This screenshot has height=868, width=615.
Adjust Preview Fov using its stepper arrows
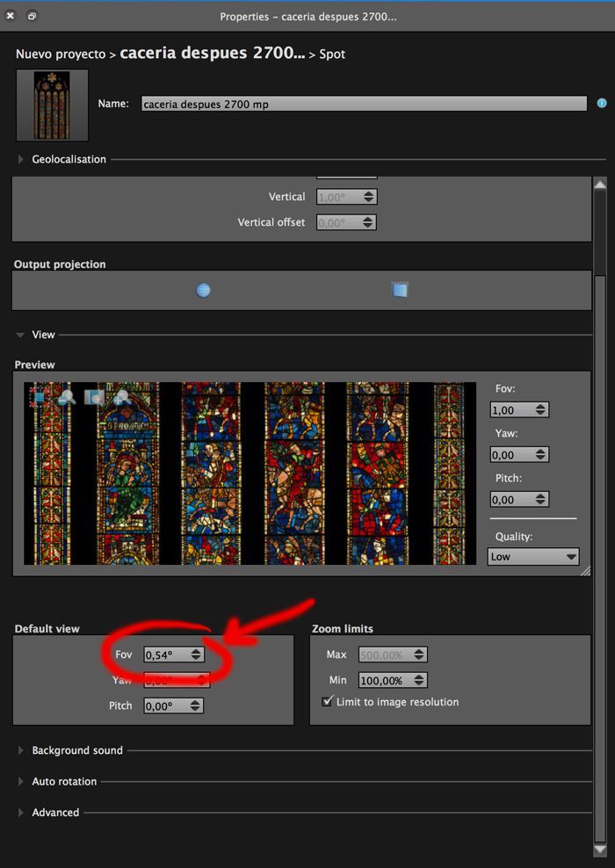pyautogui.click(x=541, y=409)
